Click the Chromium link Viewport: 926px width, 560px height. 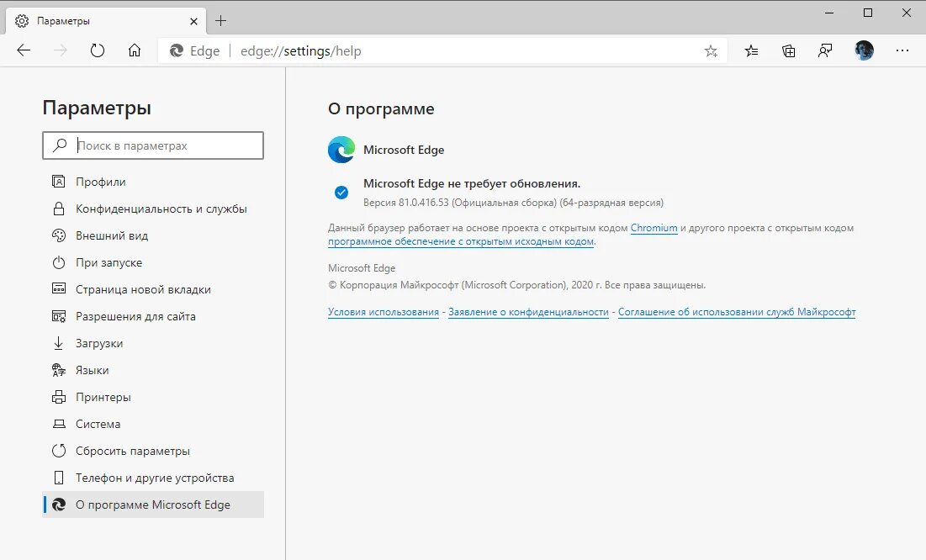pyautogui.click(x=653, y=228)
